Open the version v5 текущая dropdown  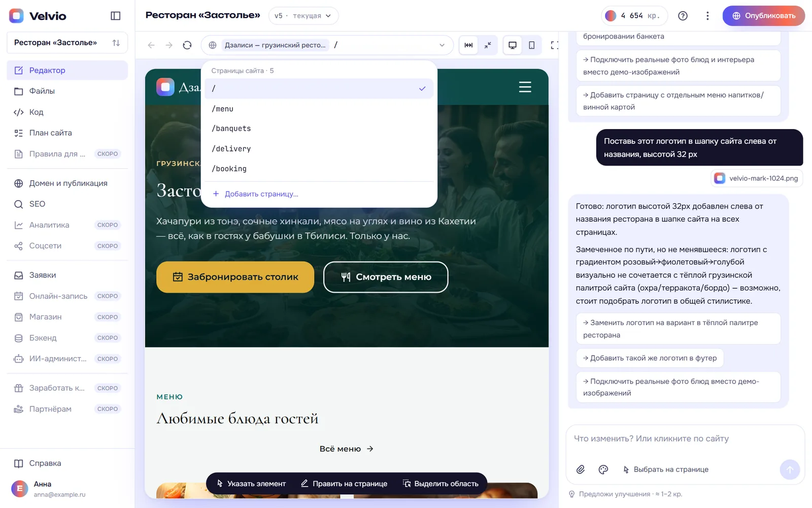tap(303, 16)
